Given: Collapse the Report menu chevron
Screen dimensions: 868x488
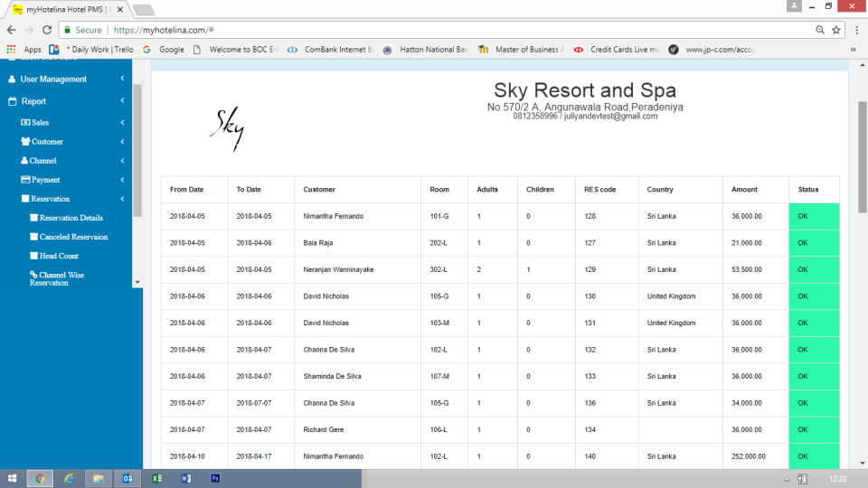Looking at the screenshot, I should coord(122,100).
